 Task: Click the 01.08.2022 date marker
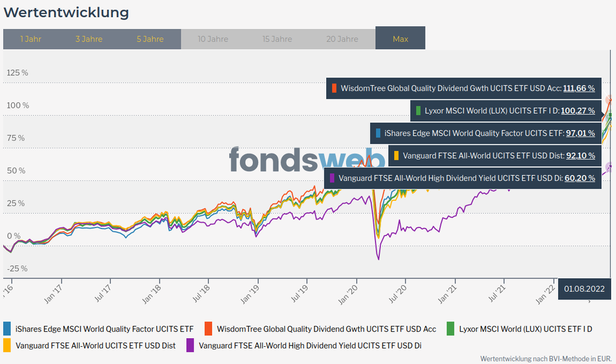[583, 288]
